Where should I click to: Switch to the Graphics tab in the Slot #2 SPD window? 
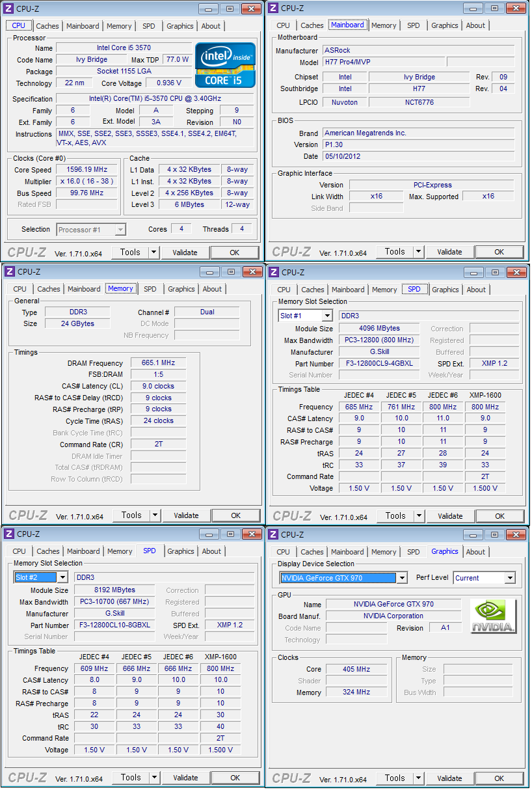(181, 551)
